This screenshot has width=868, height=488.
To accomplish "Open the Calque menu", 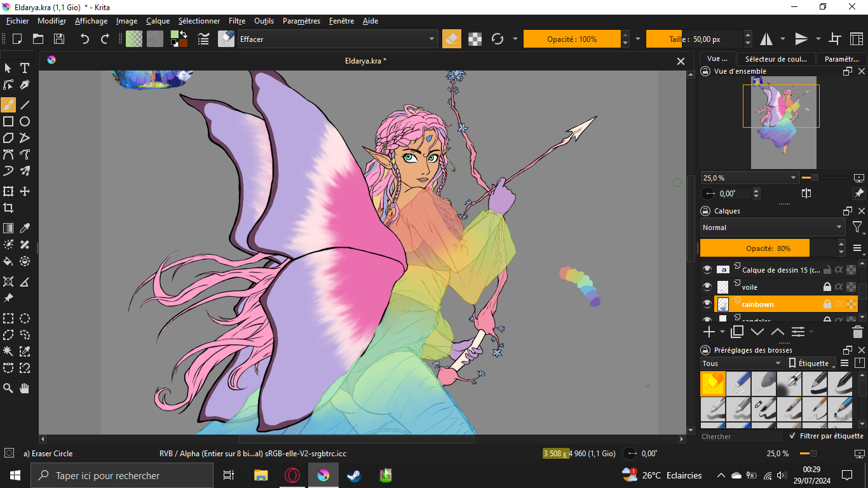I will pos(158,21).
